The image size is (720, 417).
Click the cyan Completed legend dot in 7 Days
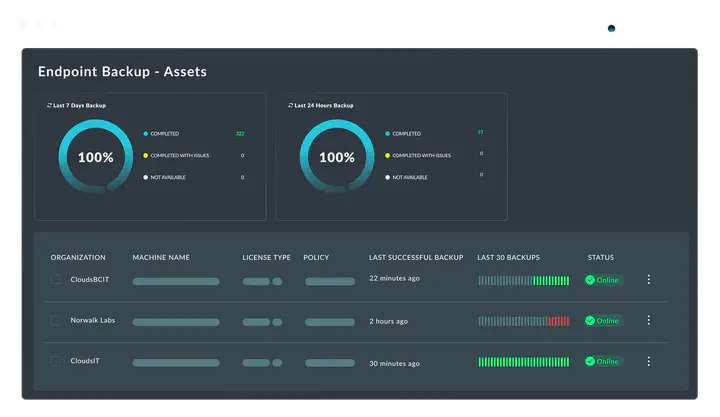(145, 133)
